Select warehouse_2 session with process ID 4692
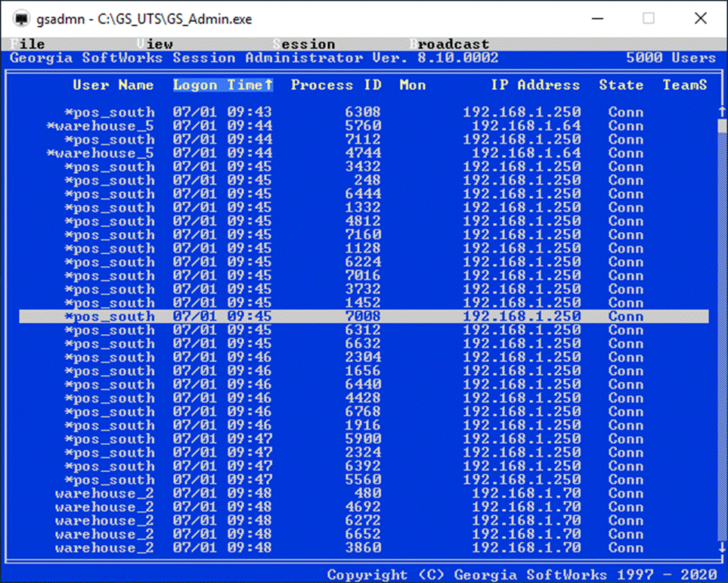 click(x=364, y=507)
